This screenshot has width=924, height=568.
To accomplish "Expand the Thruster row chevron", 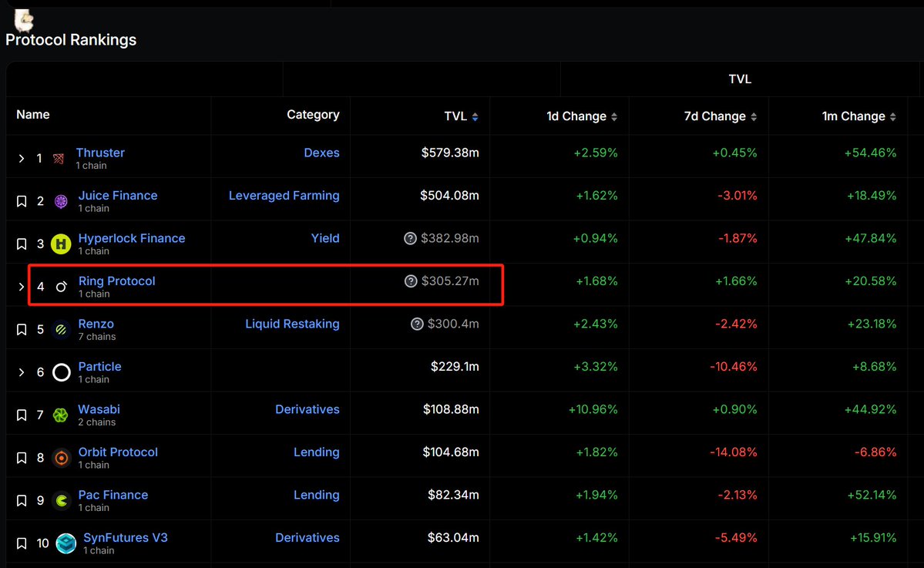I will 22,159.
